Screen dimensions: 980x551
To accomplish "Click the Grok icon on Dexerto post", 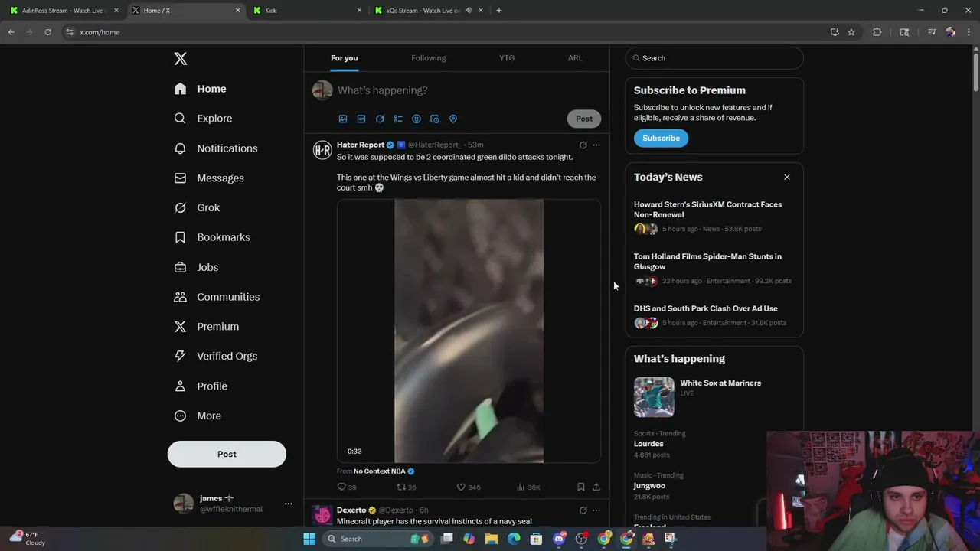I will click(583, 510).
